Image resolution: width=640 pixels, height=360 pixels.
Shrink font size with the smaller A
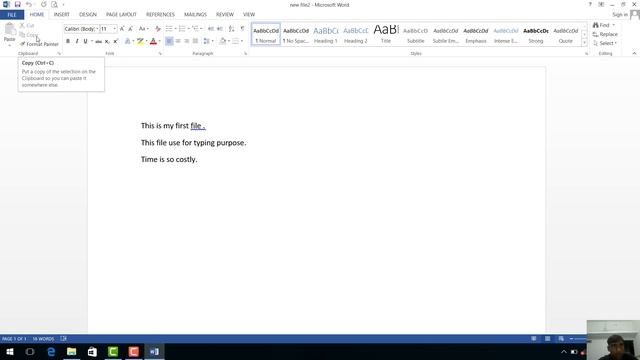pos(130,29)
